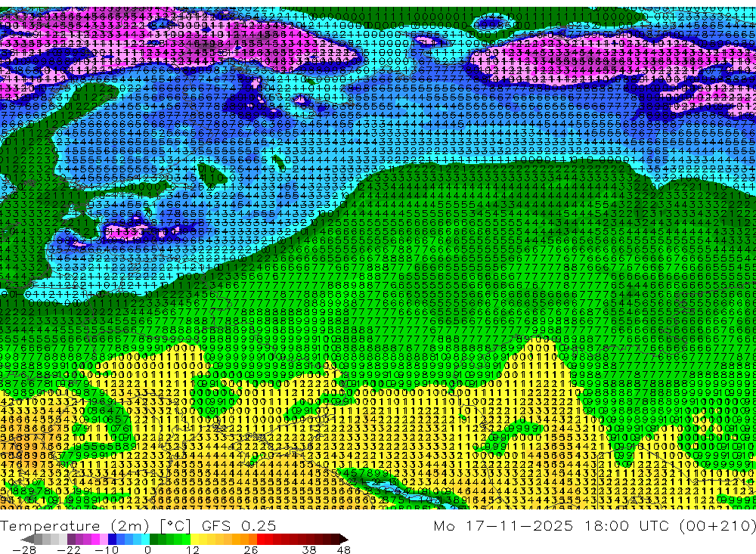The image size is (756, 554).
Task: Click the "UTC" timezone label
Action: coord(655,525)
